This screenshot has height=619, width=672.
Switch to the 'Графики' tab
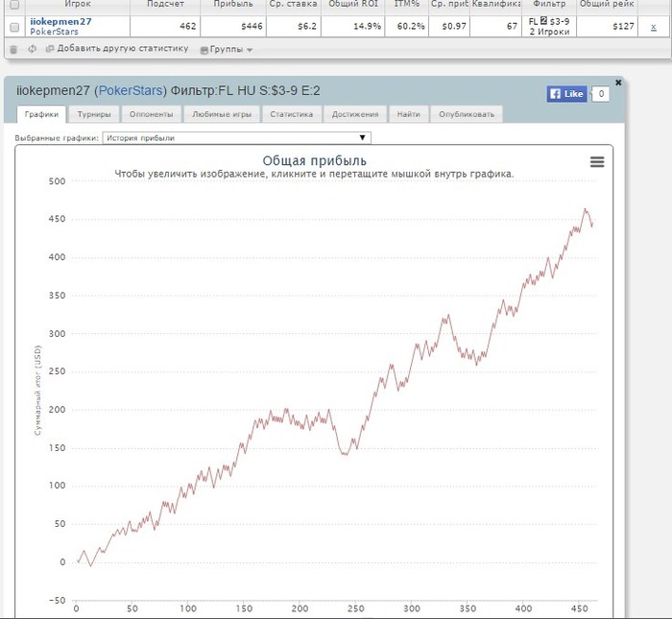tap(41, 114)
